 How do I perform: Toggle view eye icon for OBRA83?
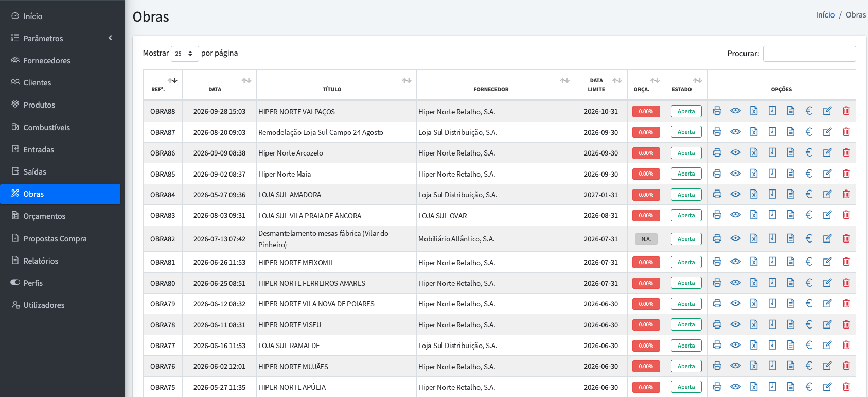click(x=735, y=215)
